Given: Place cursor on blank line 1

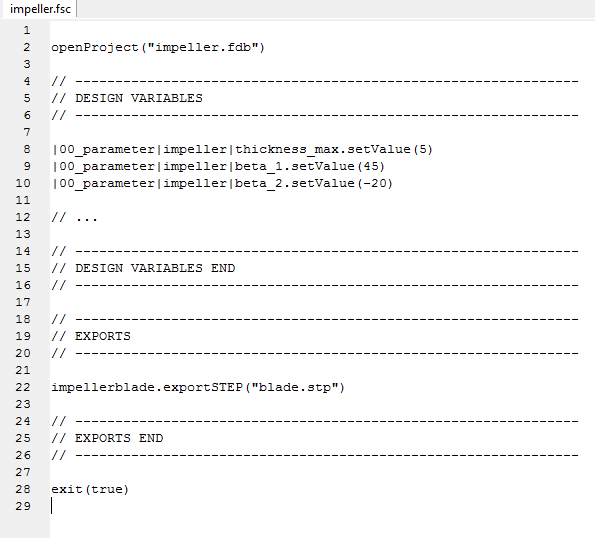Looking at the screenshot, I should (322, 30).
